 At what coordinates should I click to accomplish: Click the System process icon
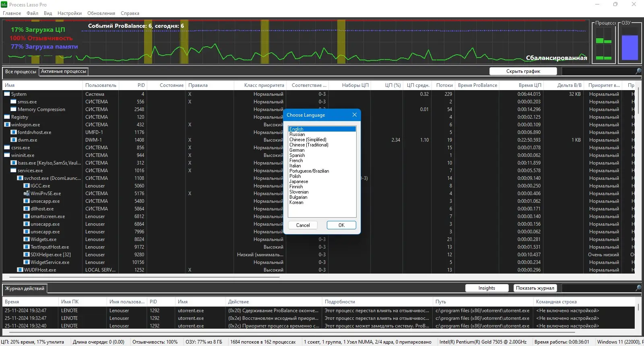pyautogui.click(x=7, y=94)
